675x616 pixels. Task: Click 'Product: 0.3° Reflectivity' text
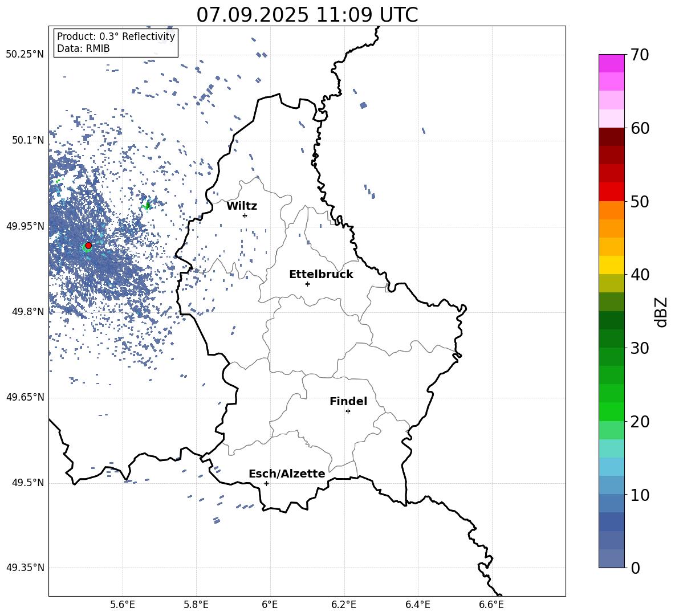click(x=116, y=36)
